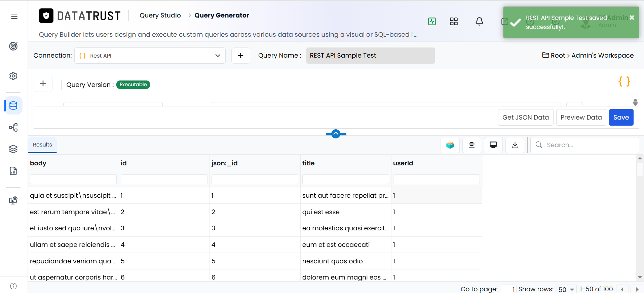
Task: Select the database Query Studio sidebar icon
Action: [x=13, y=105]
